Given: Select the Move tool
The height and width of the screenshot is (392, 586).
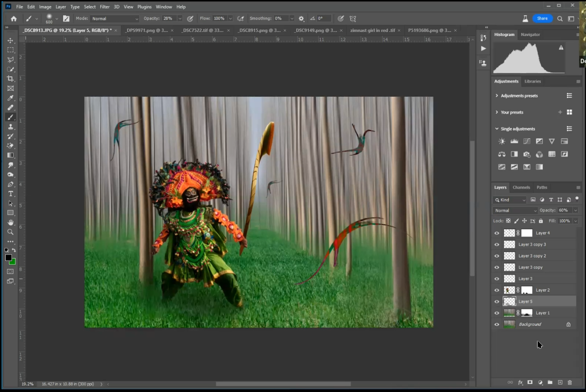Looking at the screenshot, I should [10, 40].
